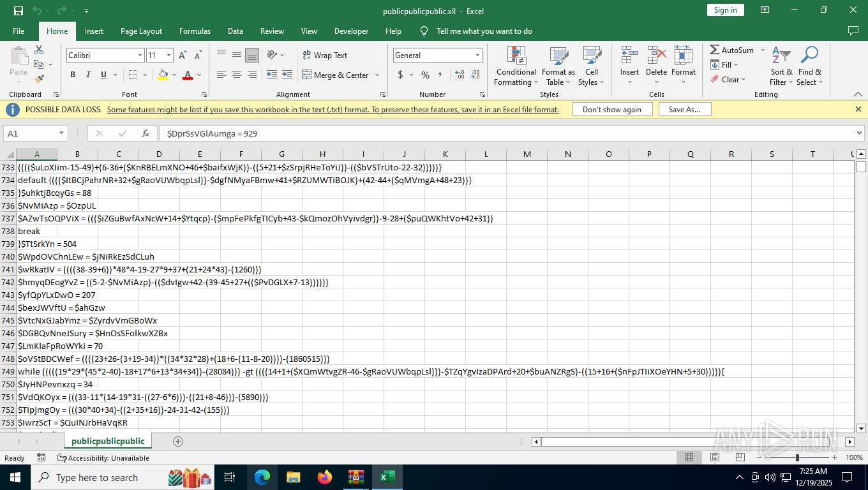Apply the red Font Color swatch
This screenshot has height=490, width=868.
coord(188,75)
